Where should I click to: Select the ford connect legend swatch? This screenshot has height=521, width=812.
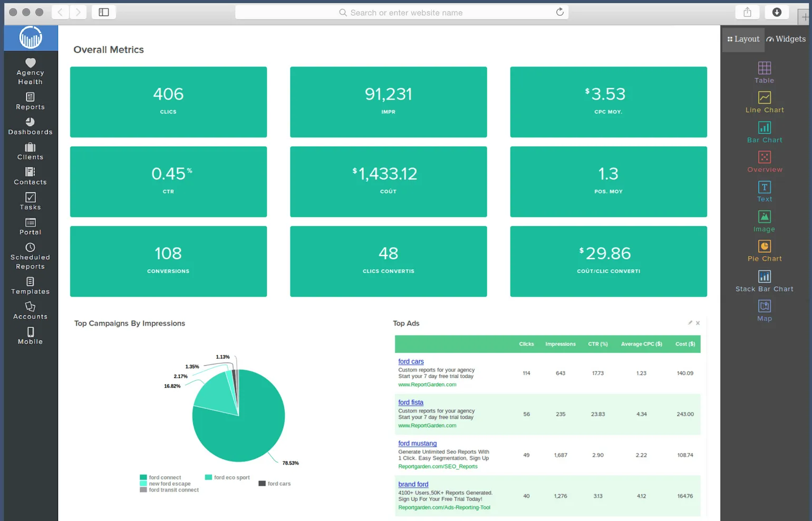coord(142,477)
